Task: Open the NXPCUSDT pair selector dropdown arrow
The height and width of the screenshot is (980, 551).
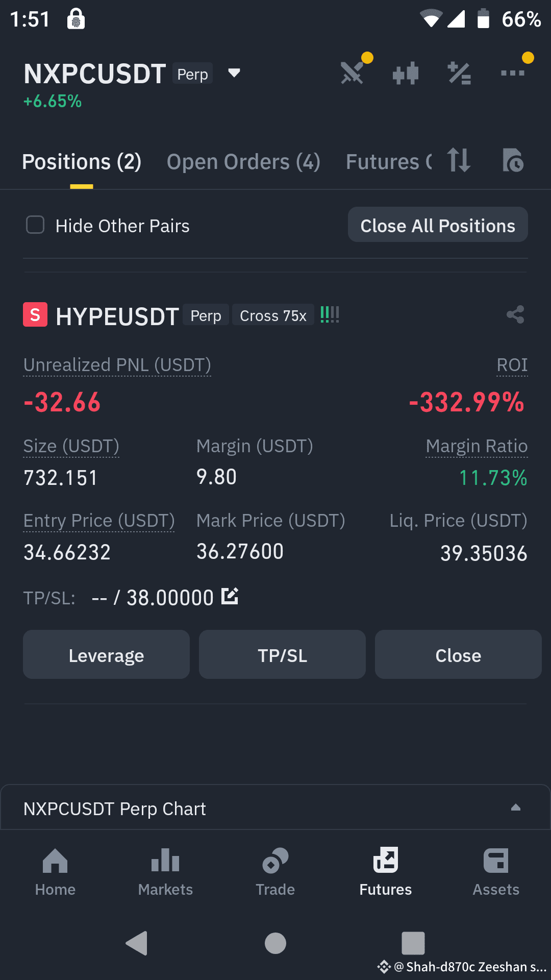Action: [x=234, y=73]
